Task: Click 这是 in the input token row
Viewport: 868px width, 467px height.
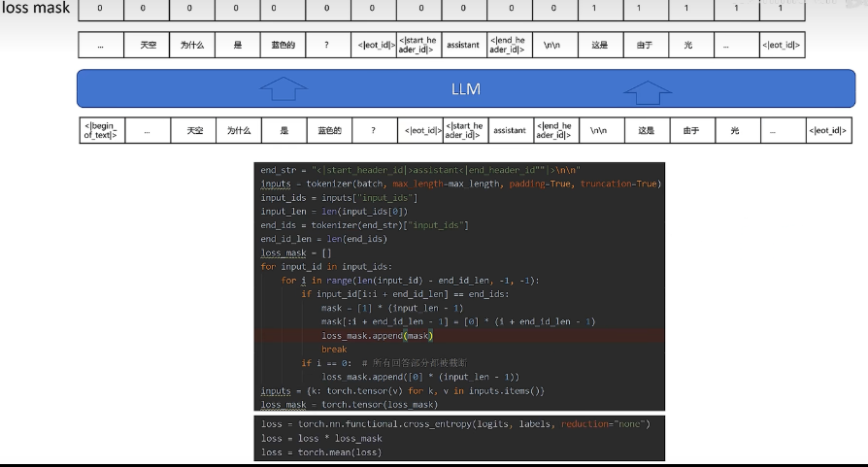Action: [647, 130]
